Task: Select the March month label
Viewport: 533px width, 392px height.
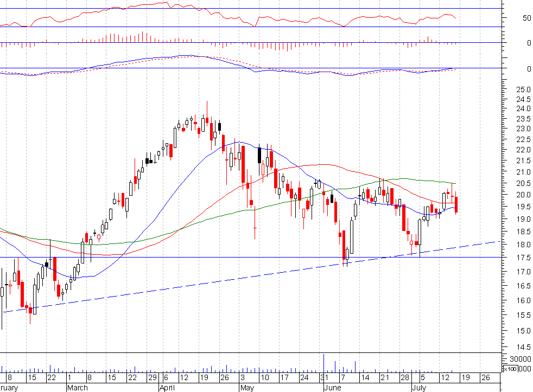Action: (78, 388)
